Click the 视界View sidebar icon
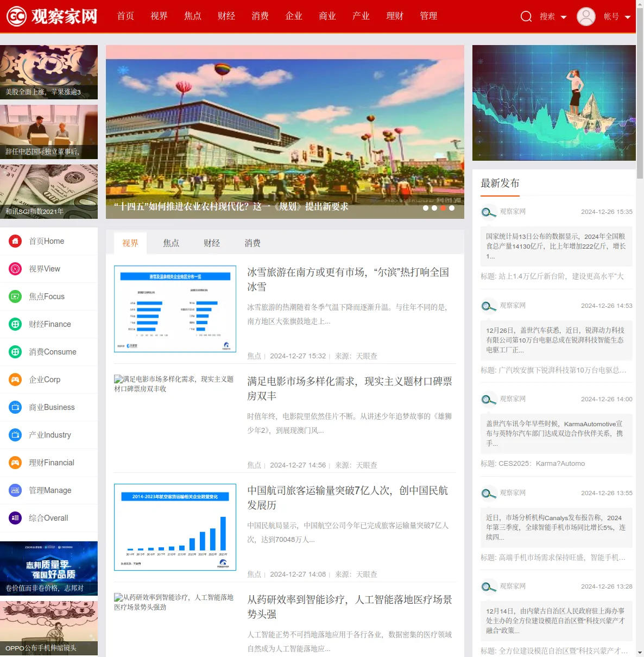This screenshot has height=657, width=644. tap(15, 269)
